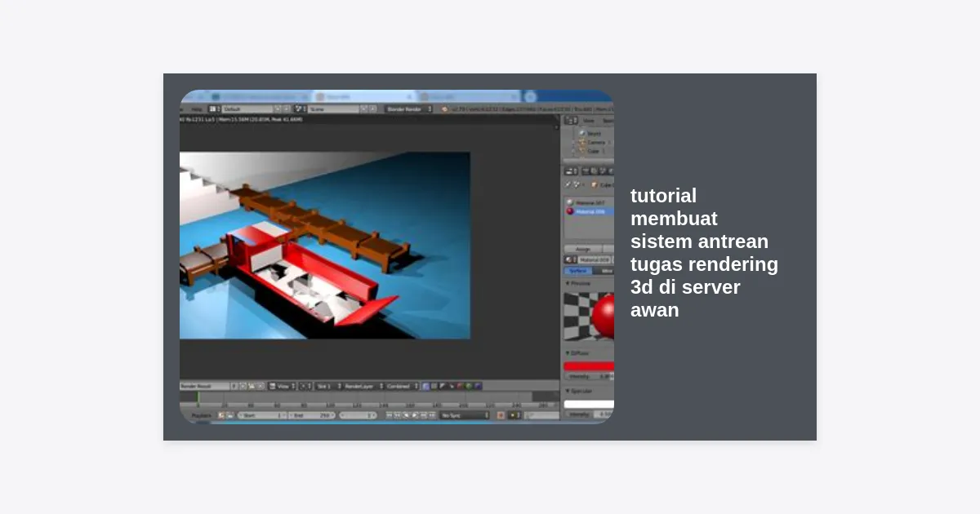Viewport: 980px width, 514px height.
Task: Select Material.008 in the material slot list
Action: [x=590, y=211]
